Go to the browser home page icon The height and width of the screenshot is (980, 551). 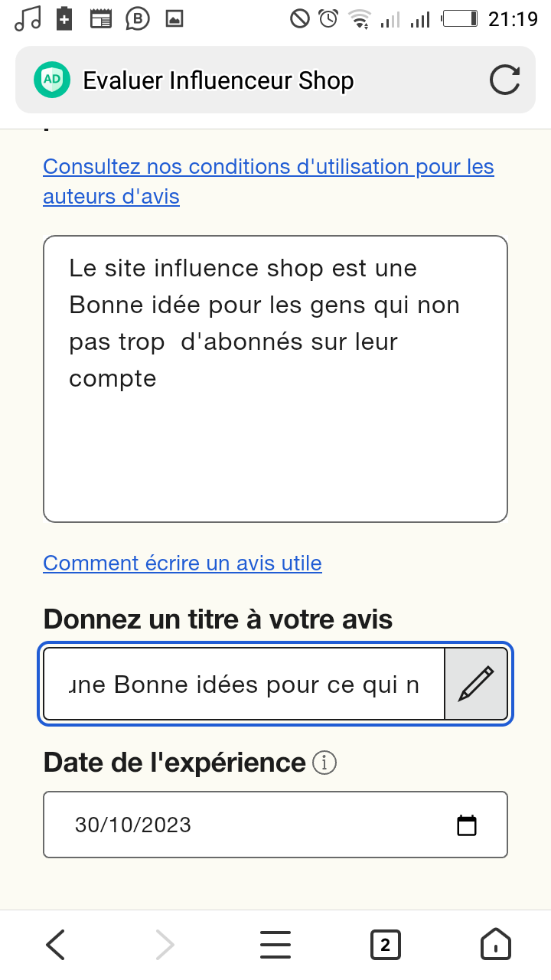[x=495, y=944]
